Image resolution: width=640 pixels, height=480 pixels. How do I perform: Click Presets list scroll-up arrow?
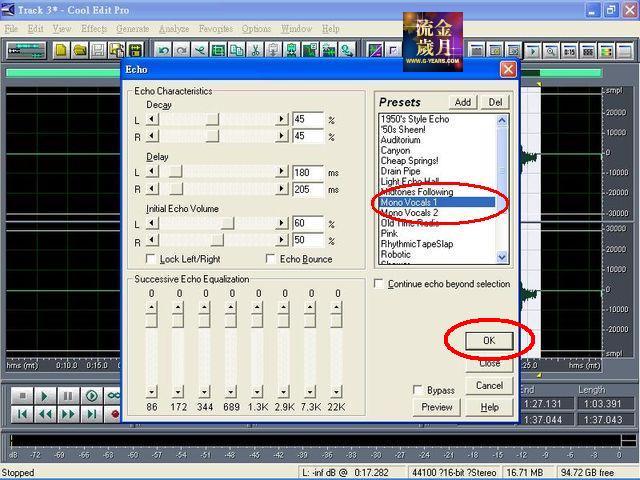502,120
